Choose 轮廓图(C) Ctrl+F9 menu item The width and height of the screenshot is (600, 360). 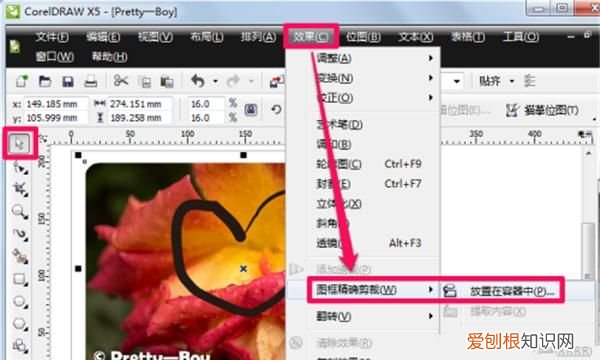click(363, 164)
